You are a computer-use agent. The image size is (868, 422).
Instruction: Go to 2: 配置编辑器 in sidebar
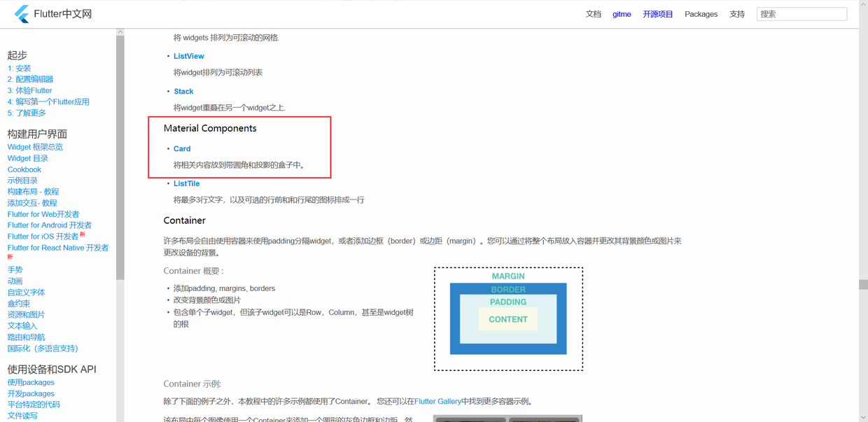click(x=31, y=79)
